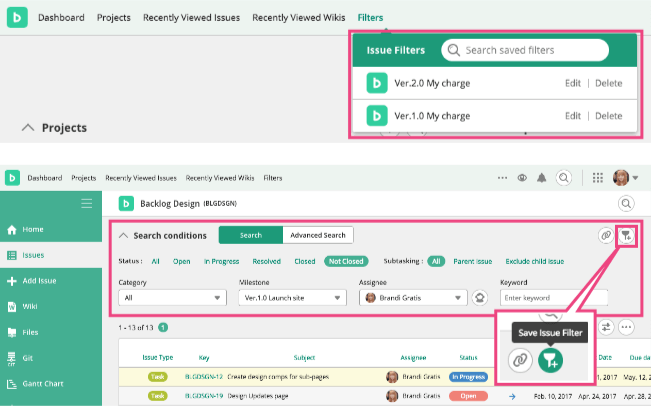Click the Backlog logo in top navigation bar
This screenshot has width=651, height=406.
[x=17, y=17]
